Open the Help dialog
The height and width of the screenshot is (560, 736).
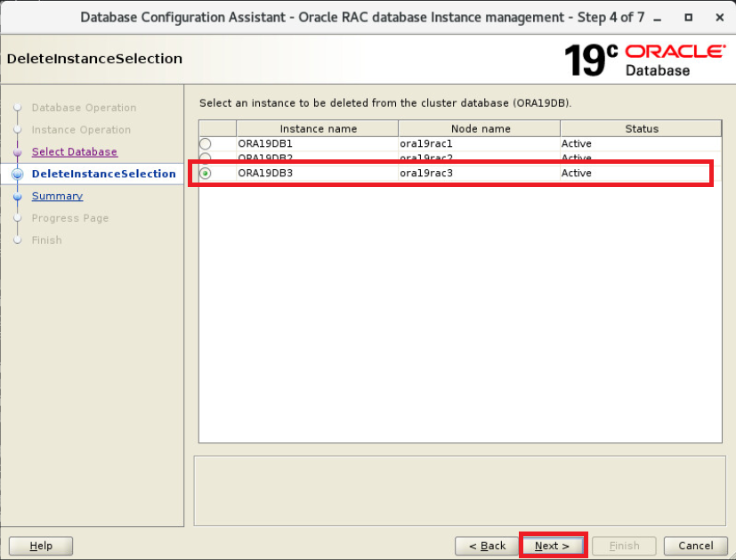pos(41,546)
